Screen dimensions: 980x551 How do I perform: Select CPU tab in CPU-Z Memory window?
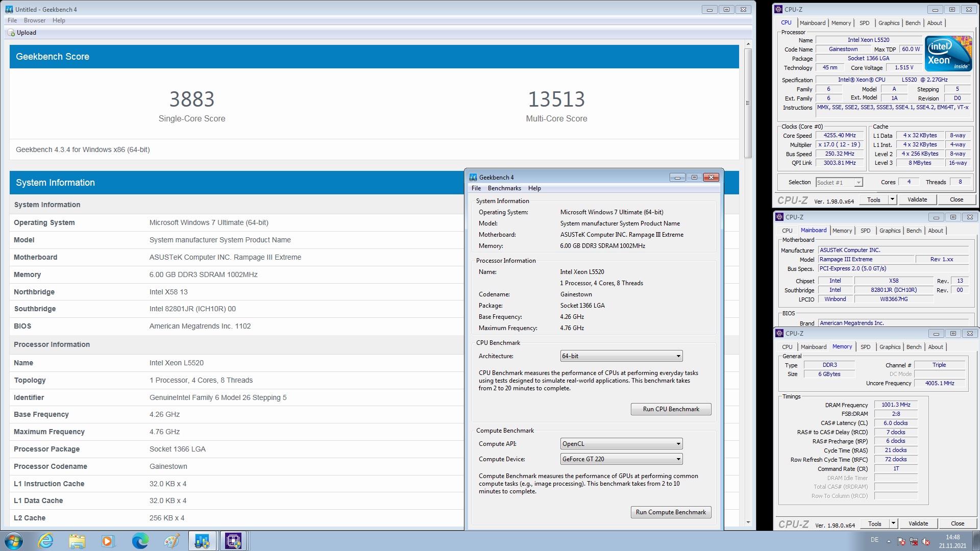[788, 347]
